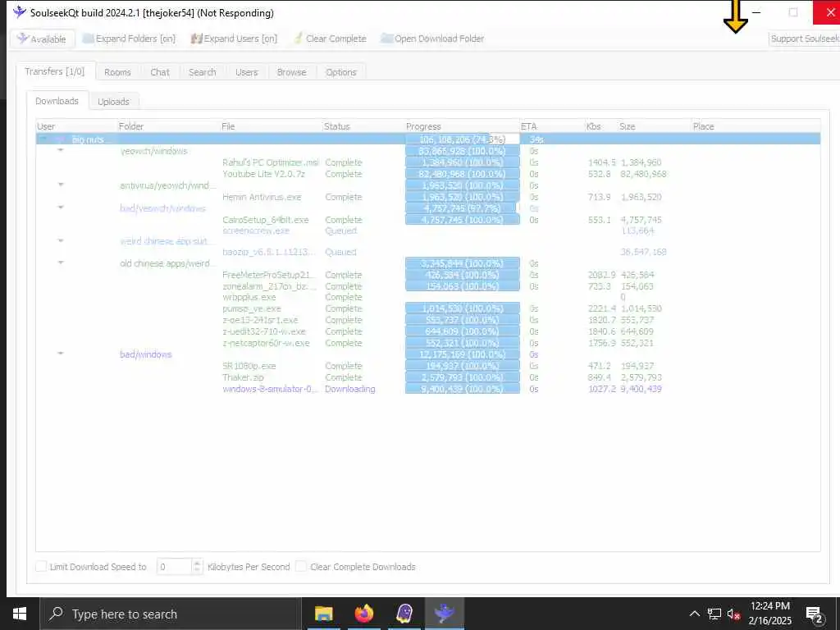Click the Clear Complete broom button
The height and width of the screenshot is (630, 840).
pos(330,39)
